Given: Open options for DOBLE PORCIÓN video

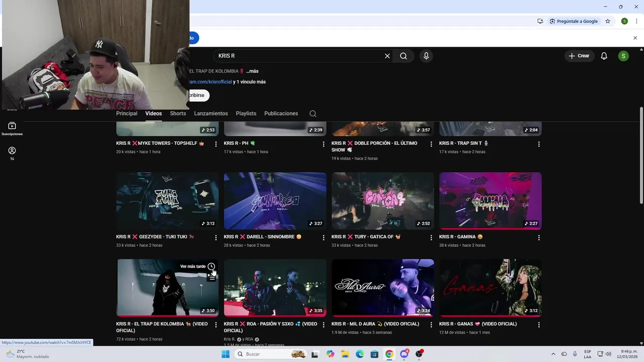Looking at the screenshot, I should pos(431,144).
